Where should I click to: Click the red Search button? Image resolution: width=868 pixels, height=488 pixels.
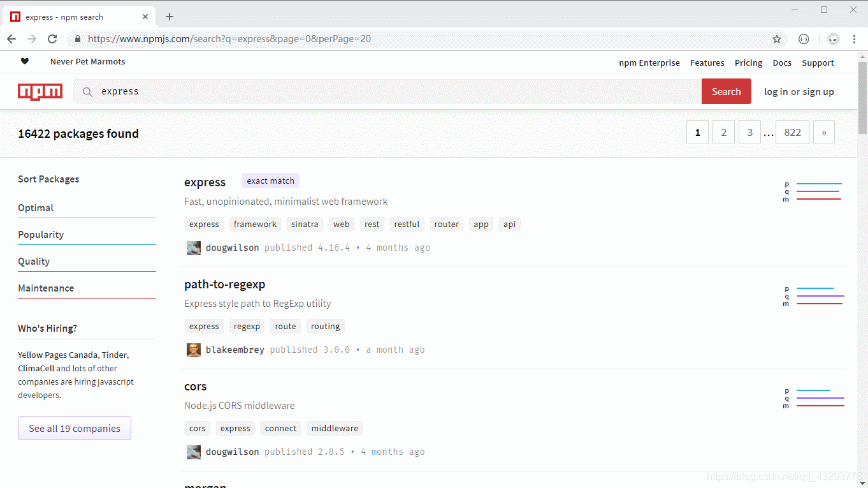tap(727, 91)
